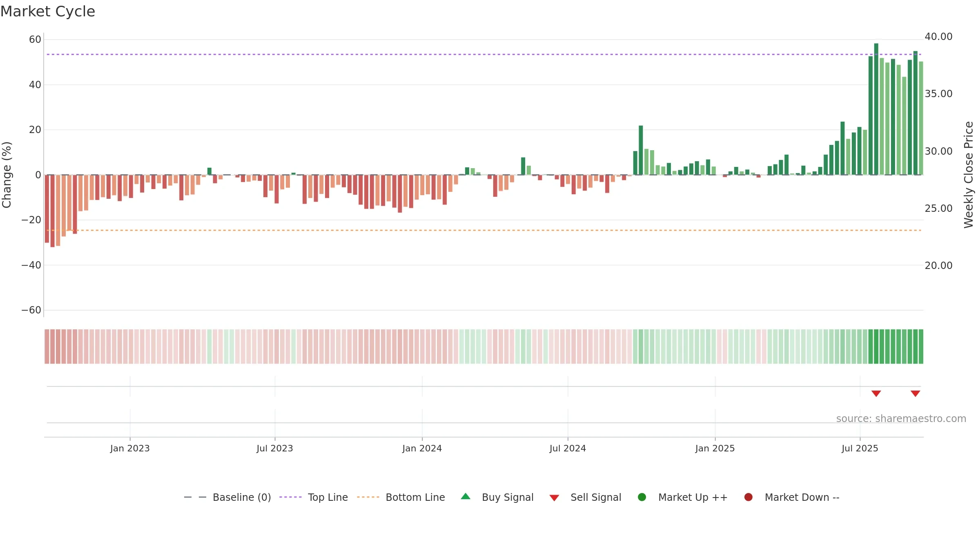Viewport: 980px width, 551px height.
Task: Toggle the Bottom Line legend entry
Action: pos(415,497)
